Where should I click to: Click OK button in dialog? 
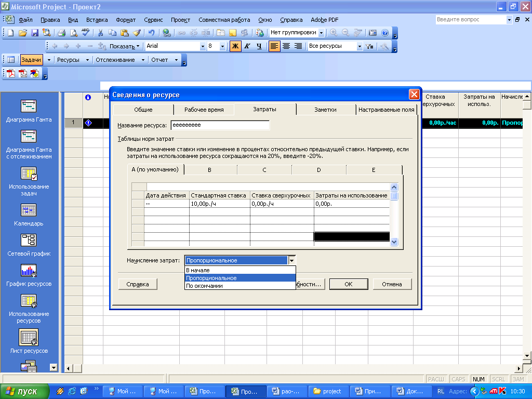[x=349, y=284]
